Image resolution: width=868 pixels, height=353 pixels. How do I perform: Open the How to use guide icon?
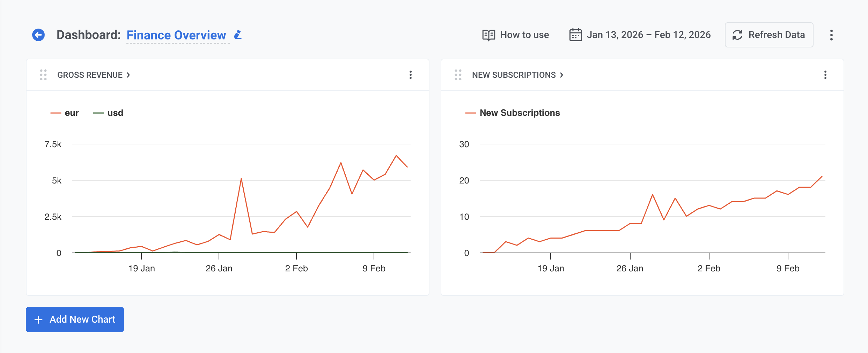click(488, 35)
